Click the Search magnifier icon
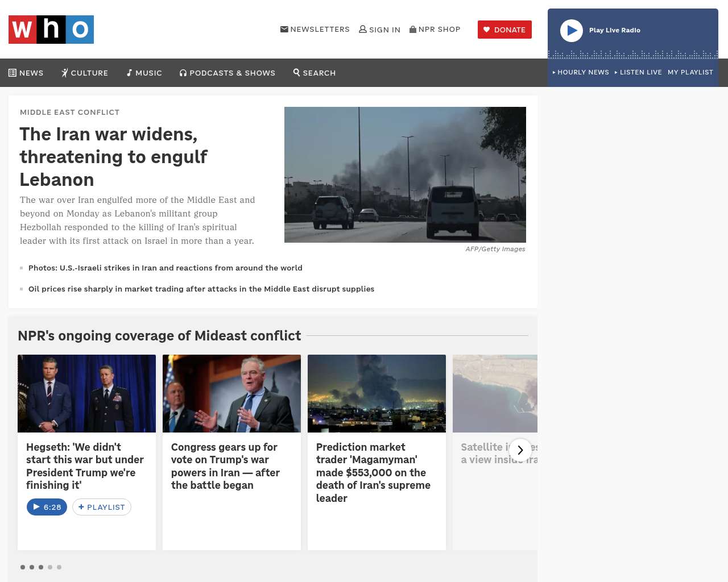This screenshot has height=582, width=728. click(x=297, y=73)
